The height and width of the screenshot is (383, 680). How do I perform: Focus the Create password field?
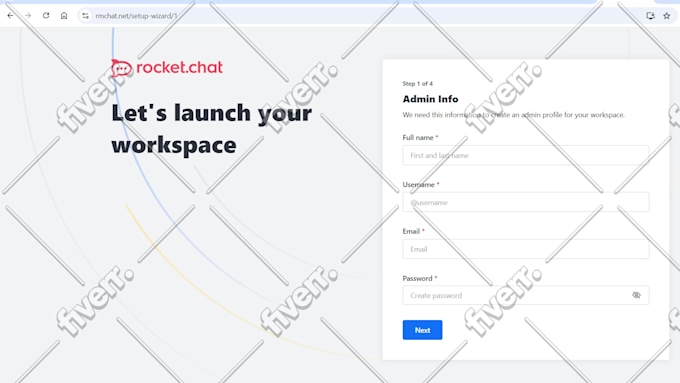point(526,295)
